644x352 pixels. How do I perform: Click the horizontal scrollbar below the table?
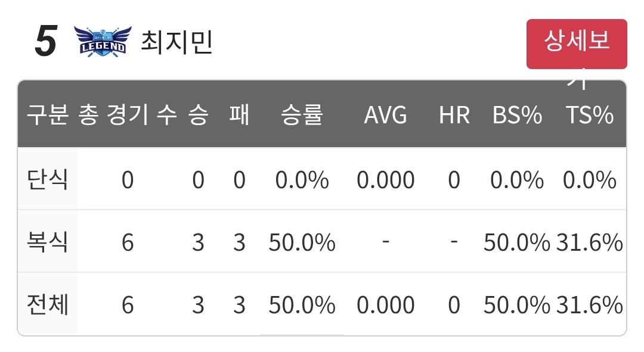302,335
